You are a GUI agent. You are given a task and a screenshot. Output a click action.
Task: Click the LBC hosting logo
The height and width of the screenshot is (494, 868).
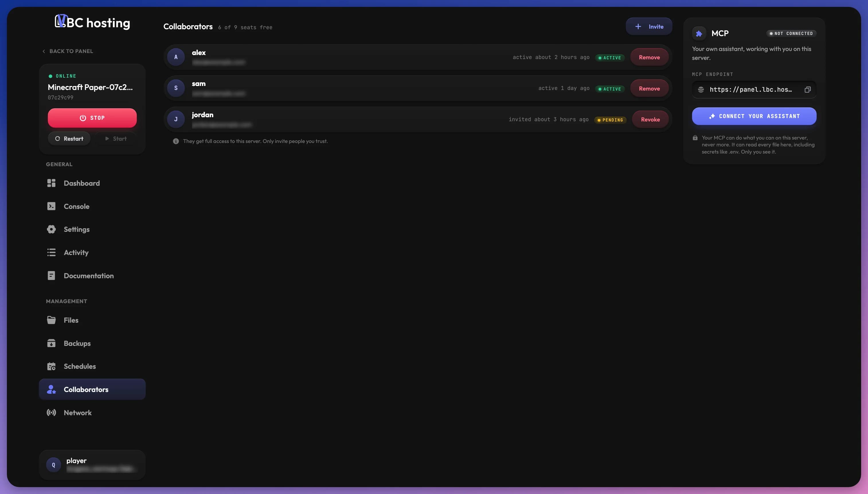click(x=92, y=22)
